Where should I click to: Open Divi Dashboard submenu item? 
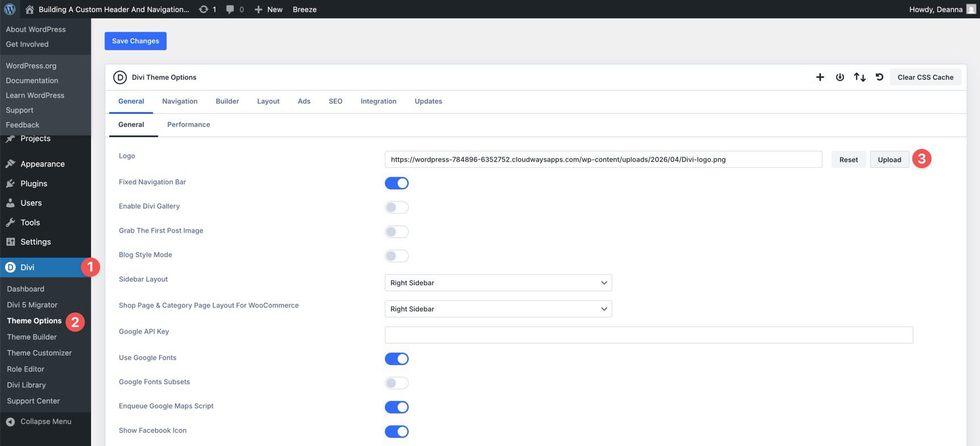click(x=26, y=289)
